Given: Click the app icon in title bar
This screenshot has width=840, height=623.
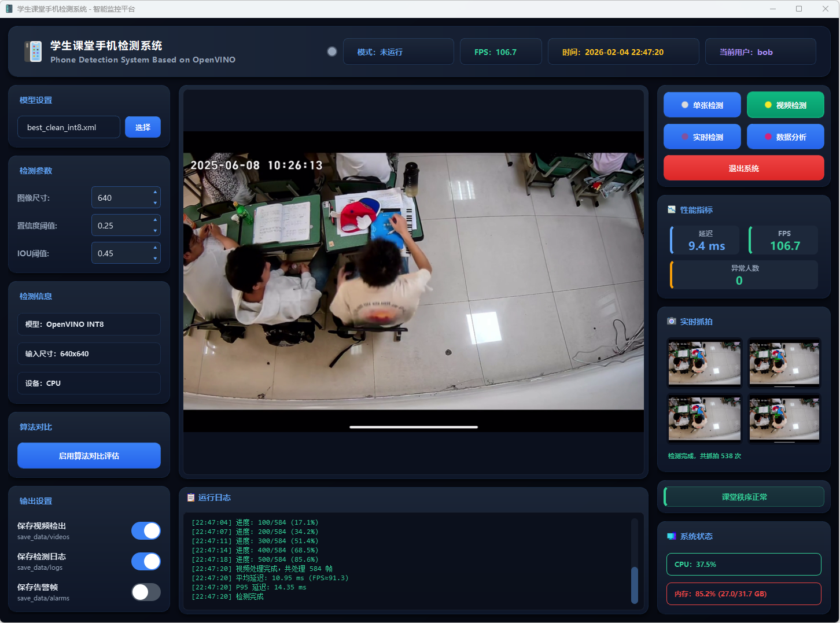Looking at the screenshot, I should click(x=9, y=9).
